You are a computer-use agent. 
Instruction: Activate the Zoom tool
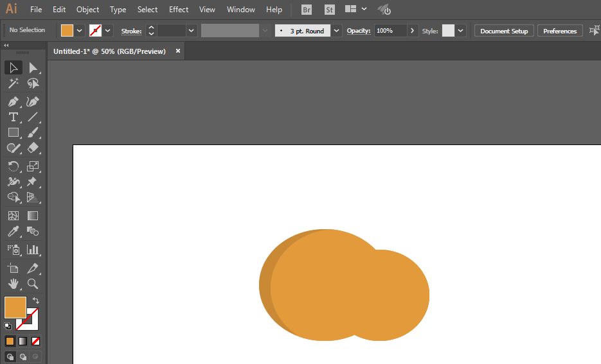[x=33, y=283]
